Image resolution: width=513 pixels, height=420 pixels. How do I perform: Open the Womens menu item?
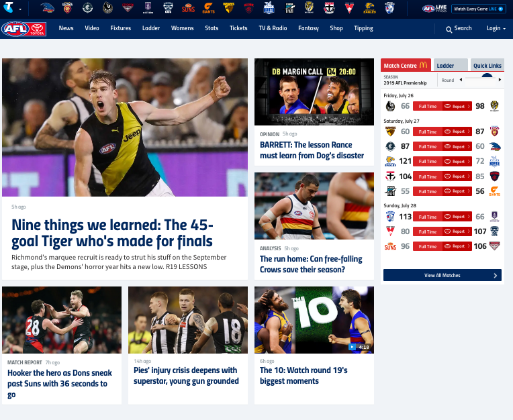click(x=182, y=28)
